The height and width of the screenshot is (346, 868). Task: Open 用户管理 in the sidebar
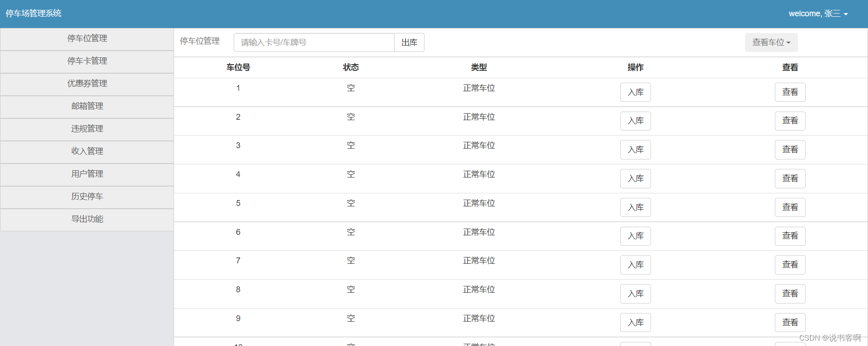87,174
